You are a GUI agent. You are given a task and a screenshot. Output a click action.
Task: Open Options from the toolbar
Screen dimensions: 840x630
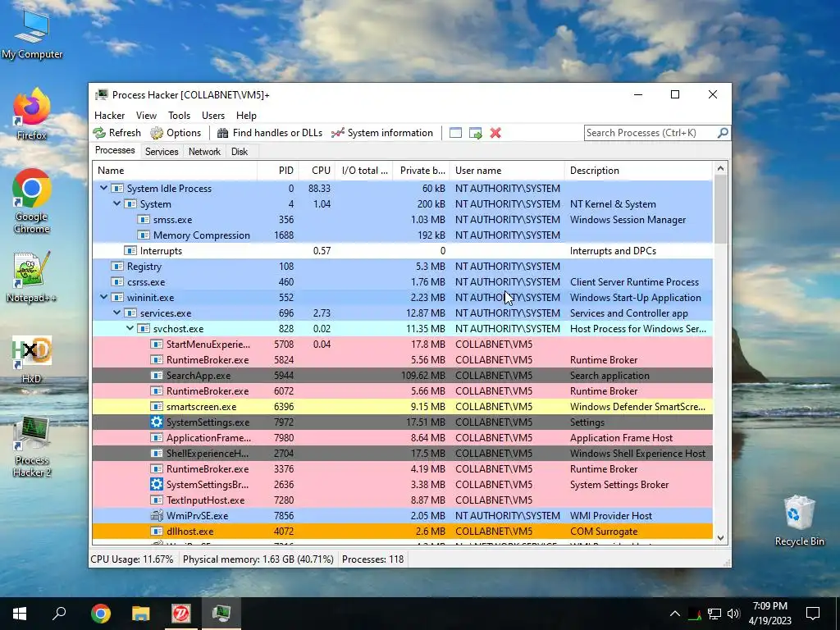pyautogui.click(x=176, y=133)
